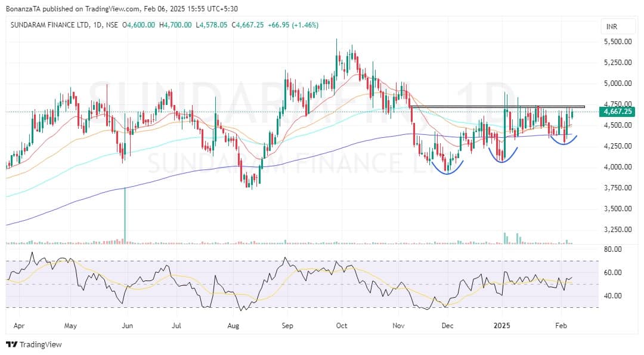
Task: Click the TradingView logo icon
Action: (11, 344)
